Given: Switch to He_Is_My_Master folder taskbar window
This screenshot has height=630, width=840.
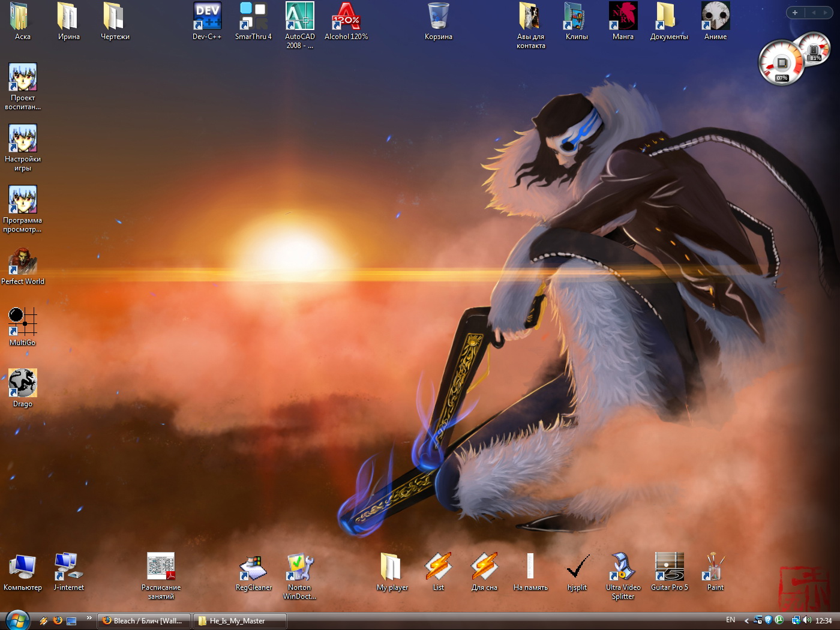Looking at the screenshot, I should coord(239,621).
